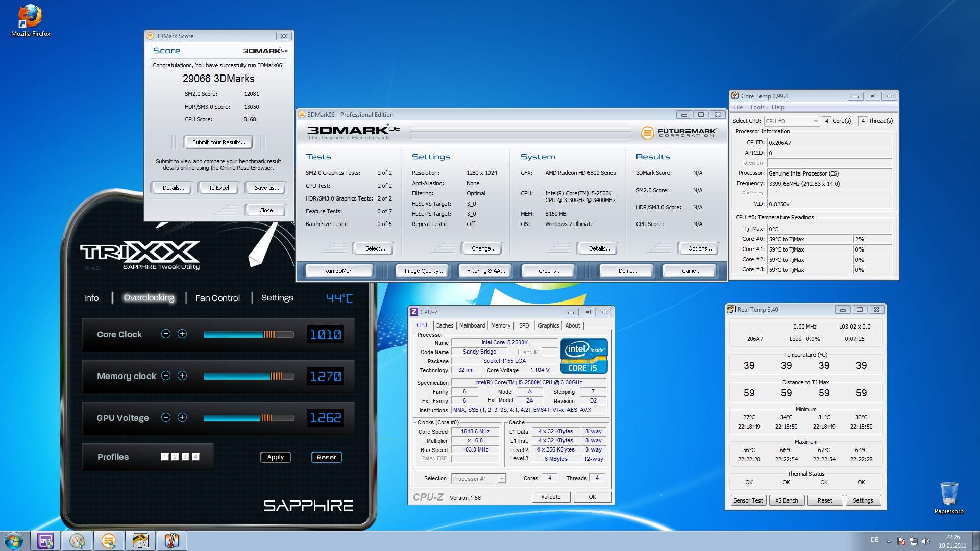Viewport: 980px width, 551px height.
Task: Switch to the Memory tab in CPU-Z
Action: click(x=501, y=325)
